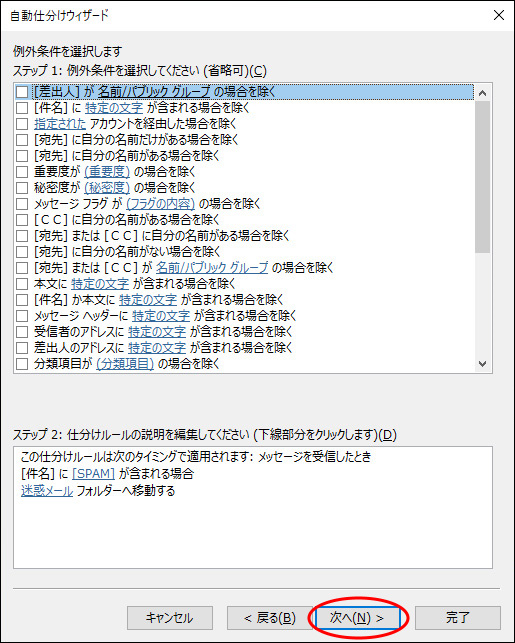
Task: Click the 次へ(N) > button
Action: [x=357, y=618]
